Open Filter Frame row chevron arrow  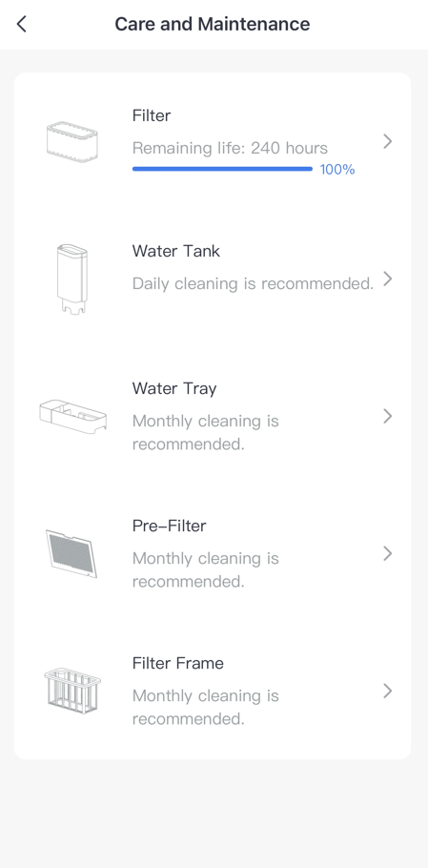(x=388, y=691)
